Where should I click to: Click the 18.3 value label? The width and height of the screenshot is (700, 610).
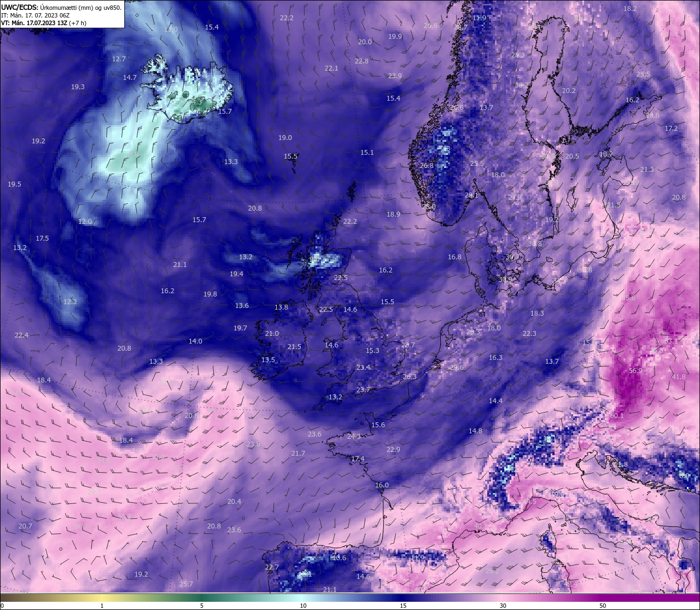coord(537,313)
